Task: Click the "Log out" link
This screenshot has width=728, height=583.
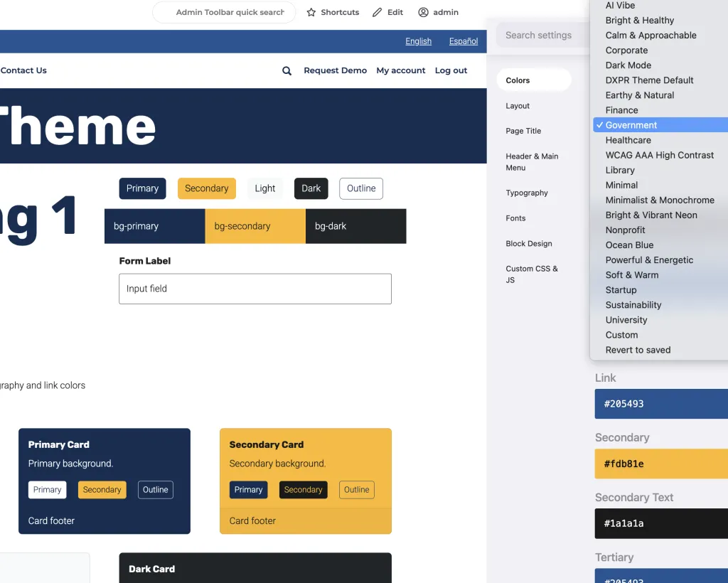Action: [x=451, y=70]
